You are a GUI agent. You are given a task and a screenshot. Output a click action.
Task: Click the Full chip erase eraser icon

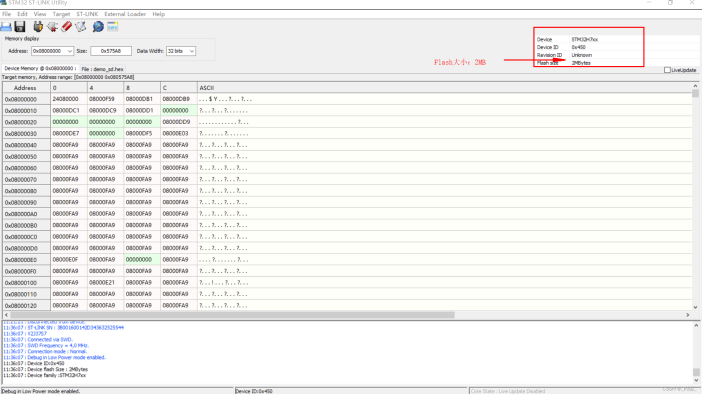67,27
